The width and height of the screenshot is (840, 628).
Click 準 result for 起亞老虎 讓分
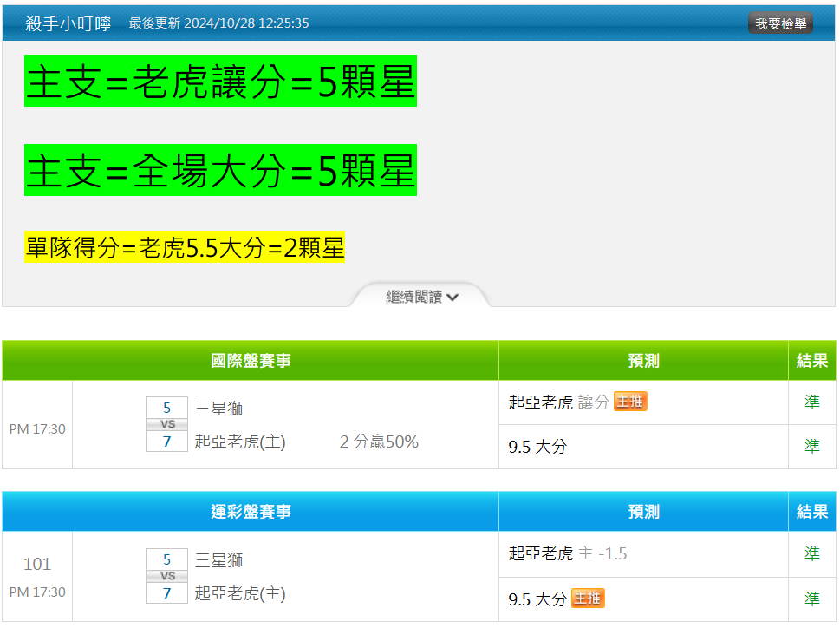pyautogui.click(x=812, y=402)
